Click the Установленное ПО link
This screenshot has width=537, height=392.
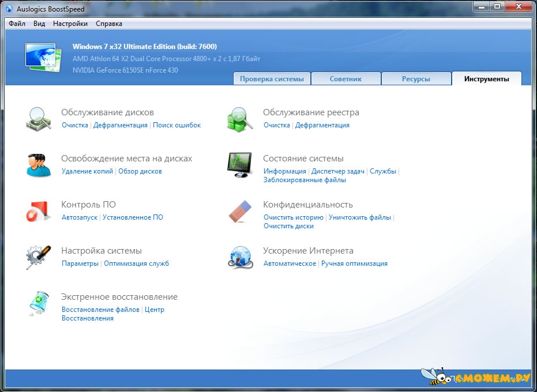pos(133,217)
